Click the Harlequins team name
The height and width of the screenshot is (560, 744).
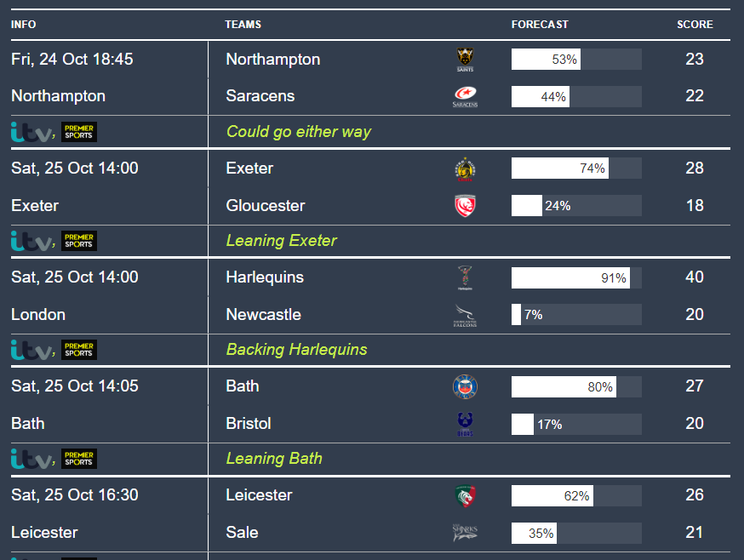pos(265,277)
